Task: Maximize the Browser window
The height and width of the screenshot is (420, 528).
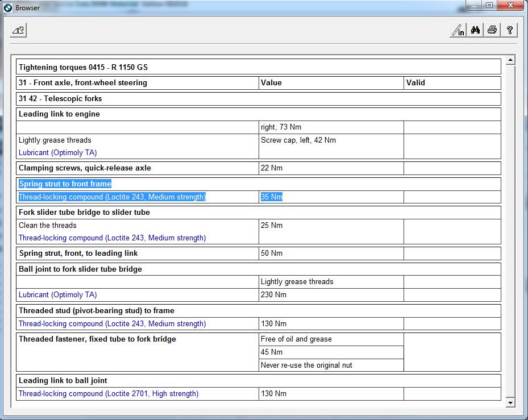Action: click(489, 7)
